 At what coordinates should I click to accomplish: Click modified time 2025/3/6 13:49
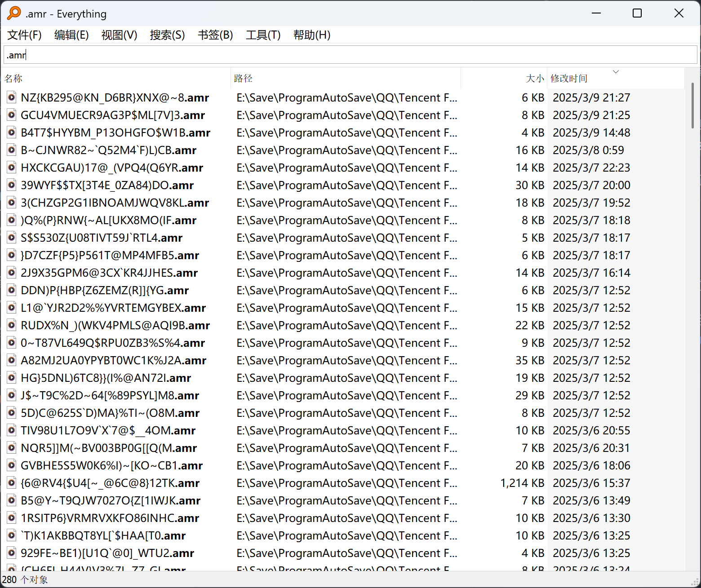pos(591,500)
